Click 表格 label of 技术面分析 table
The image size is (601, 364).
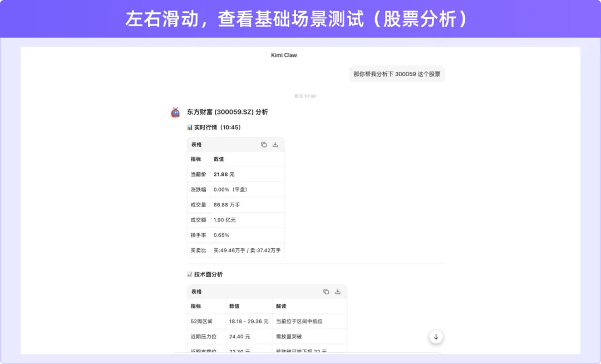196,292
